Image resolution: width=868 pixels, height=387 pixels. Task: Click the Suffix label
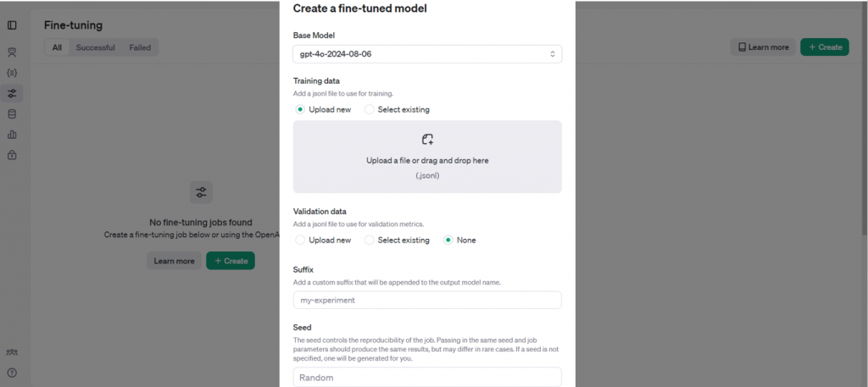(303, 270)
